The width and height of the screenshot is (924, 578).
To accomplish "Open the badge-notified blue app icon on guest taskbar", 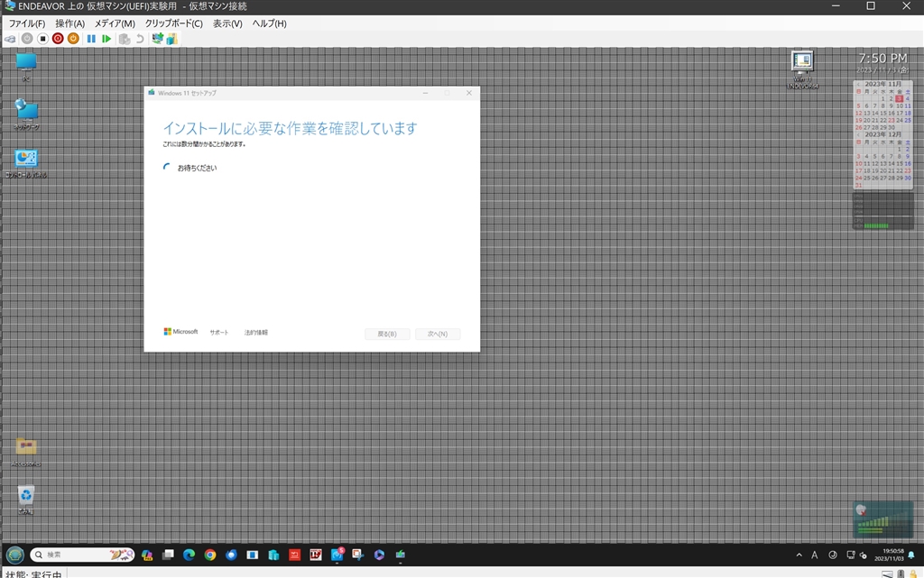I will 337,555.
